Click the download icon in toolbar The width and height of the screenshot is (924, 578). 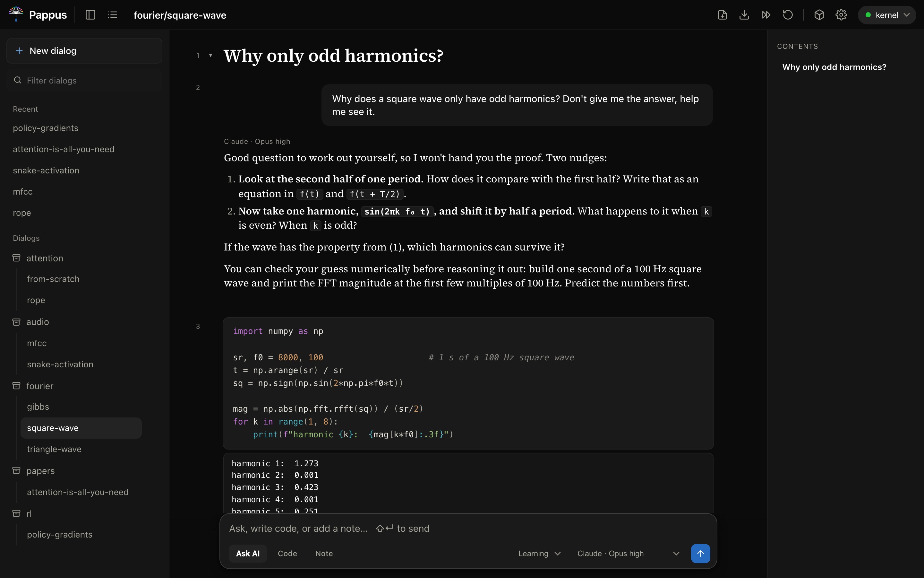(744, 15)
